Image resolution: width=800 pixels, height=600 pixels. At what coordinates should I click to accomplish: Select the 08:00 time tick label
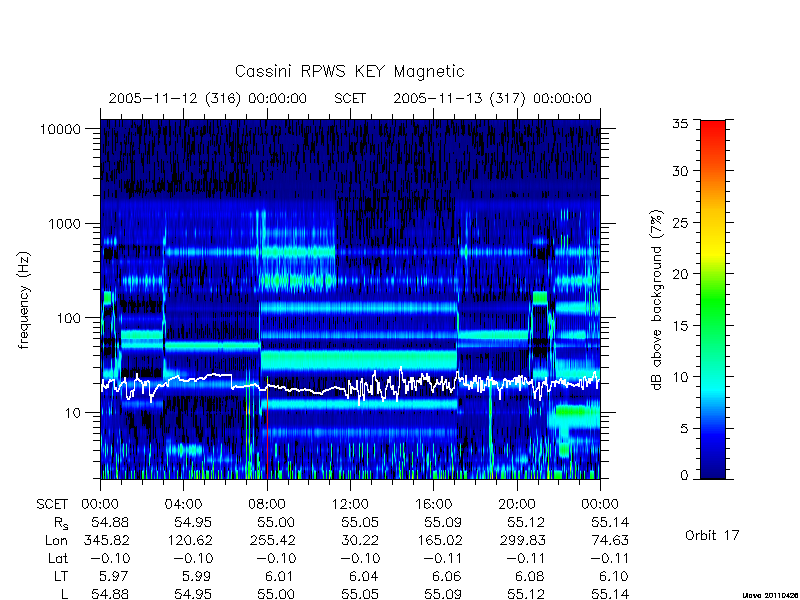coord(267,504)
